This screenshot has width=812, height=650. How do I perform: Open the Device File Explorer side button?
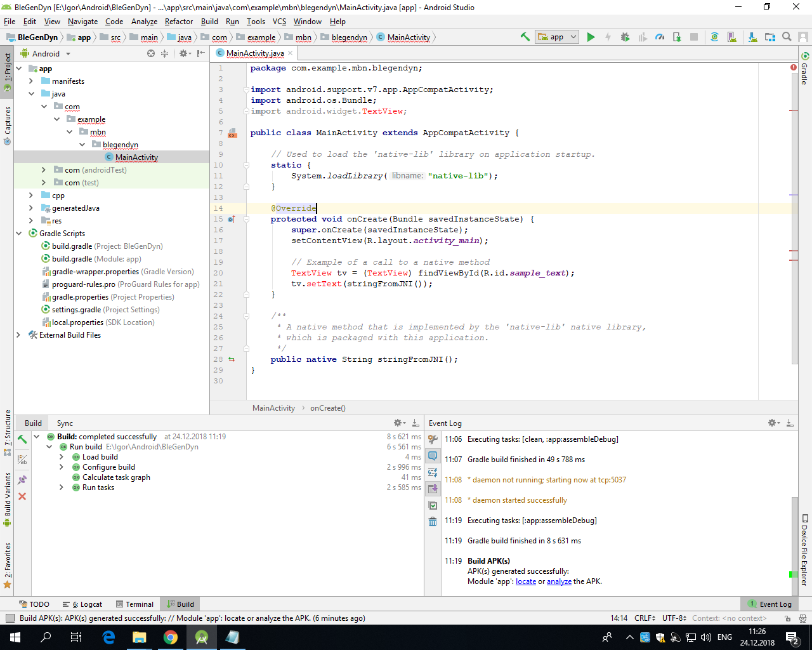pyautogui.click(x=805, y=550)
